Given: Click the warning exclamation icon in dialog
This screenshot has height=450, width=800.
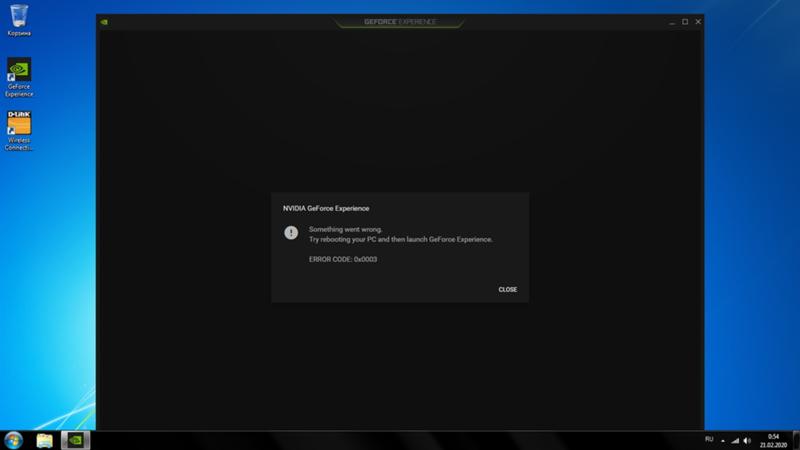Looking at the screenshot, I should coord(291,233).
